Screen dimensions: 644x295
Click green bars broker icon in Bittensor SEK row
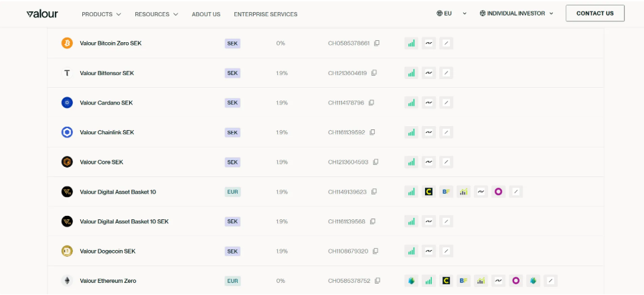411,73
